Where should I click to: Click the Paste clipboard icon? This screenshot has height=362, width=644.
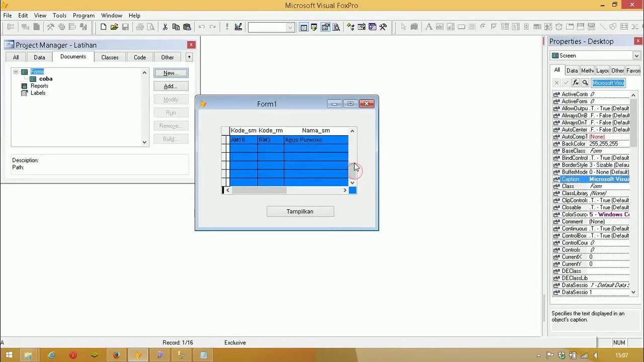187,27
